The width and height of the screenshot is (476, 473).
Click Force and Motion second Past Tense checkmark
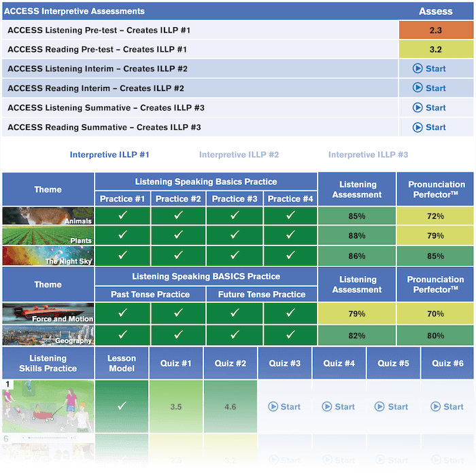[178, 313]
